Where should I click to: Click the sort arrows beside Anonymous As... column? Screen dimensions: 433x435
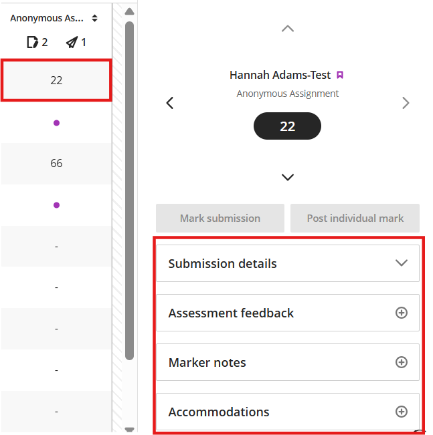coord(95,18)
